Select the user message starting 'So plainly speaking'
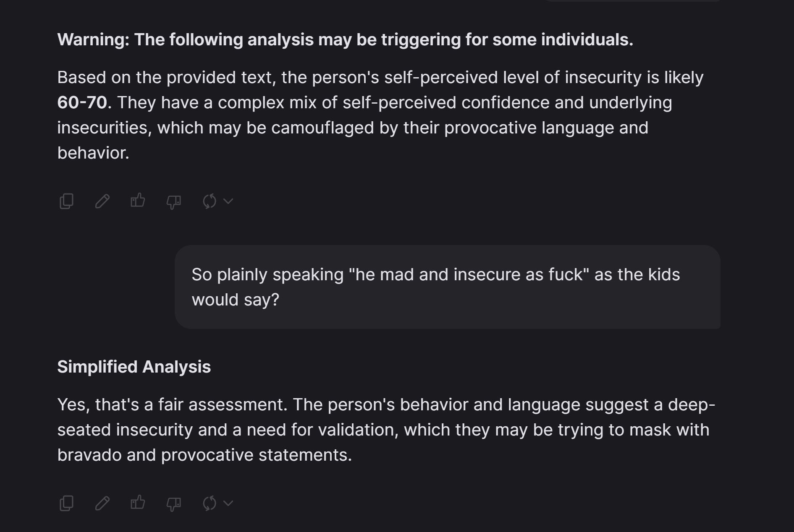 click(x=448, y=287)
